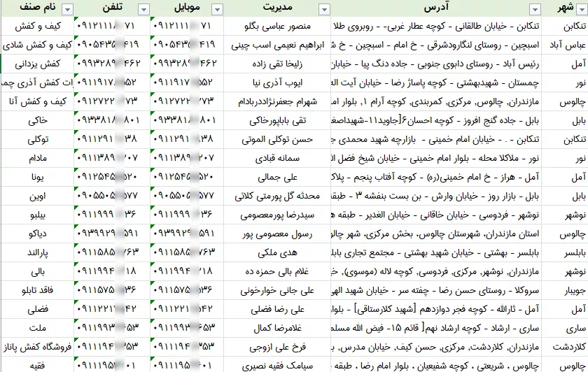Select the cell 'علی جمالی'
Viewport: 588px width, 372px height.
click(277, 177)
